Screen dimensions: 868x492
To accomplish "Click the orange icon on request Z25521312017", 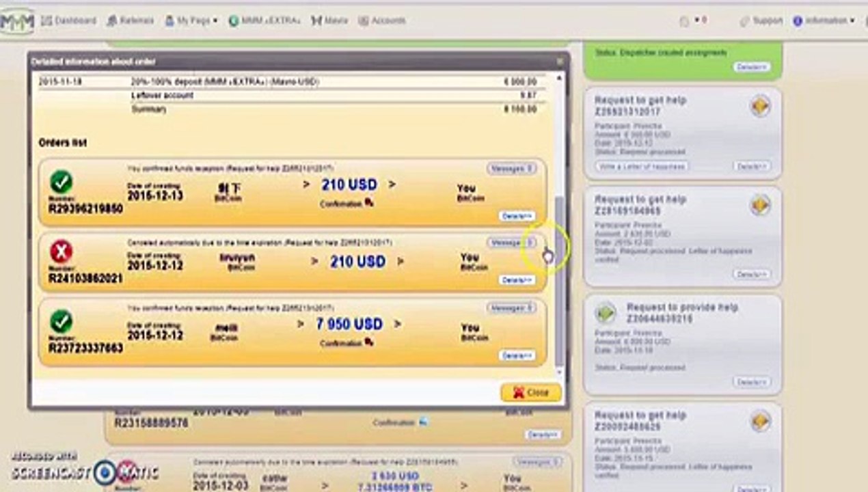I will pos(760,106).
